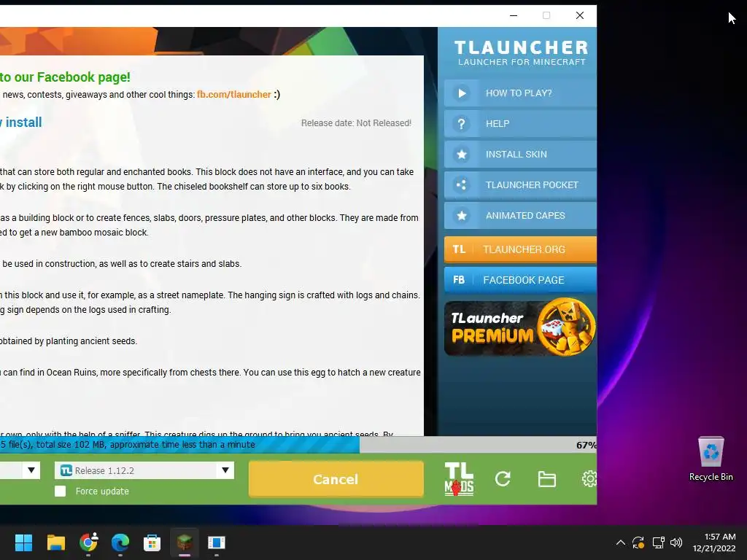This screenshot has height=560, width=747.
Task: Click the refresh versions icon
Action: [x=503, y=479]
